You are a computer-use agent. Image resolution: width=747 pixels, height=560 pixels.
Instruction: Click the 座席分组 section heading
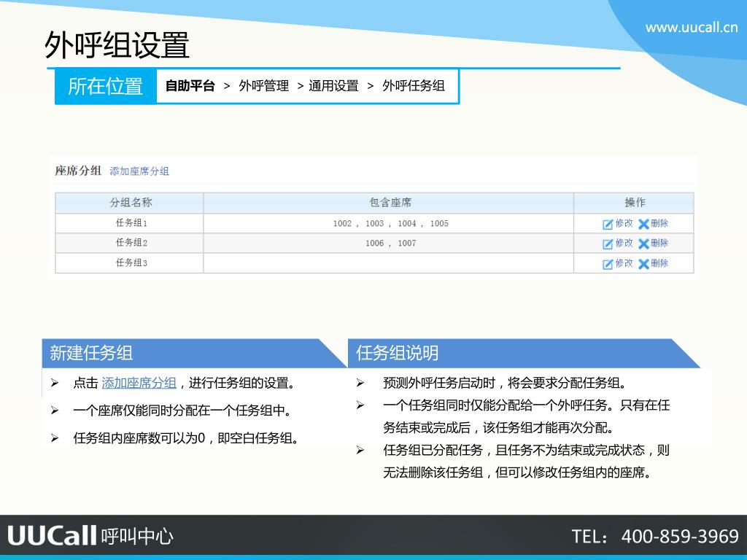tap(78, 171)
